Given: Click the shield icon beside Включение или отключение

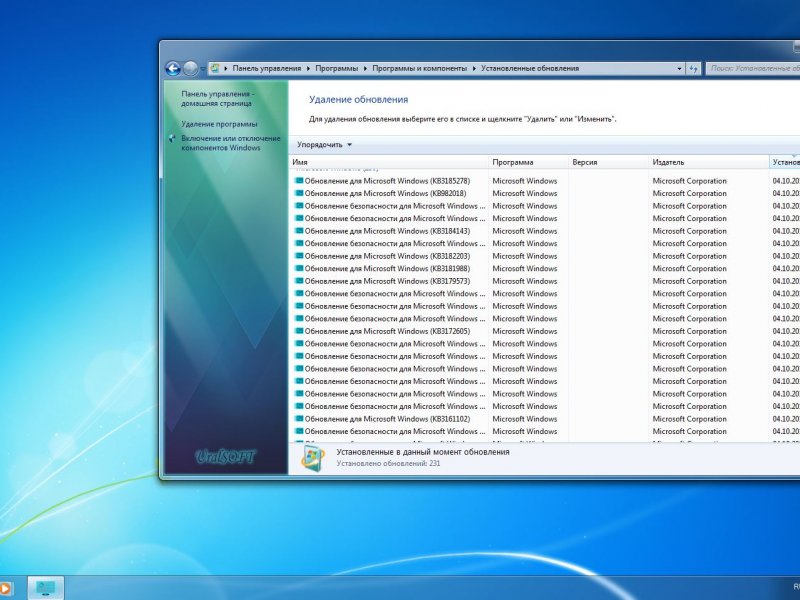Looking at the screenshot, I should tap(172, 138).
